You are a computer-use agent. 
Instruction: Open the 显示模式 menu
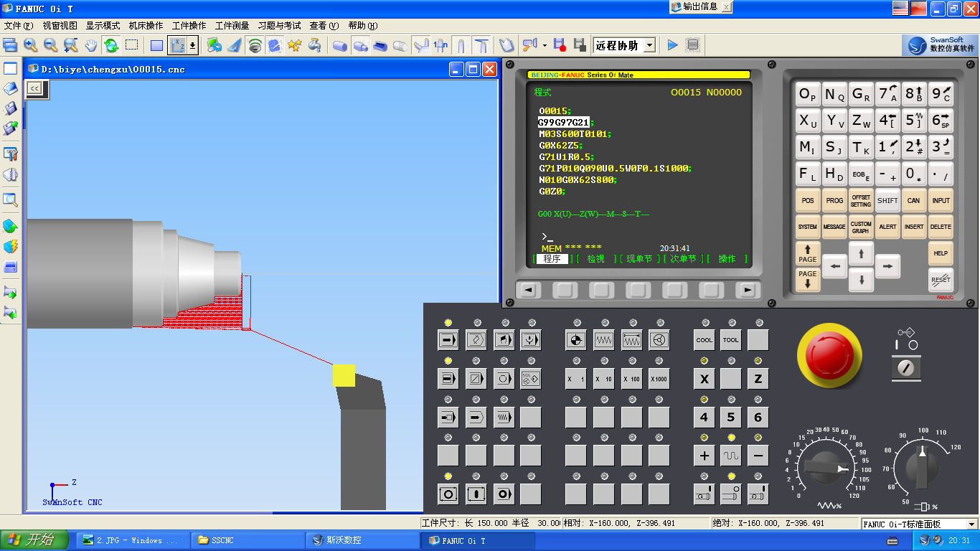coord(103,26)
